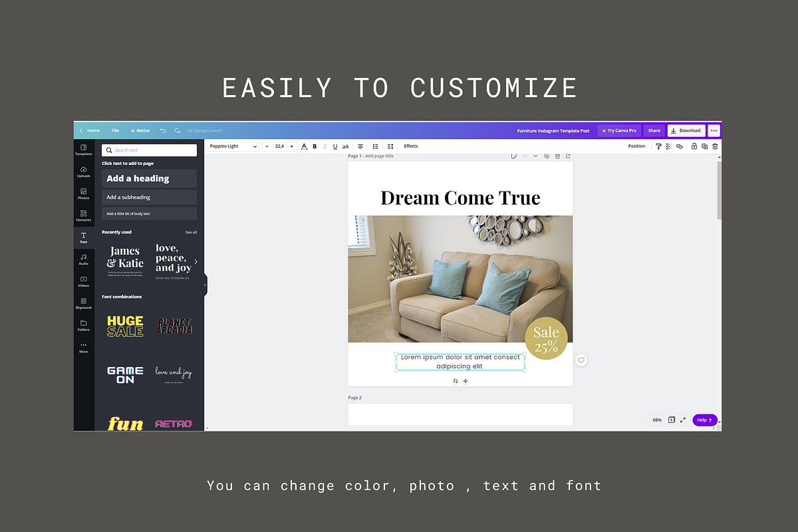Viewport: 798px width, 532px height.
Task: Select the HUGE SALE font combination
Action: pos(125,326)
